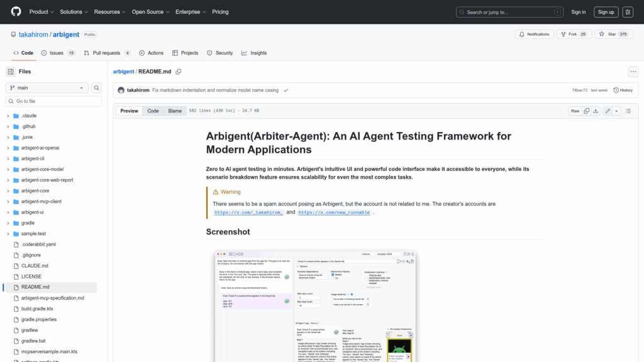Open the document outline list icon
Image resolution: width=644 pixels, height=362 pixels.
[629, 111]
